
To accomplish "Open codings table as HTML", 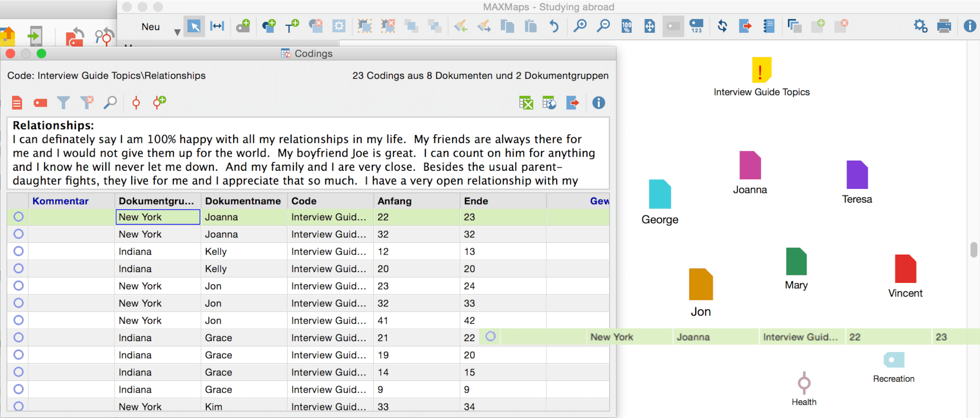I will [549, 103].
